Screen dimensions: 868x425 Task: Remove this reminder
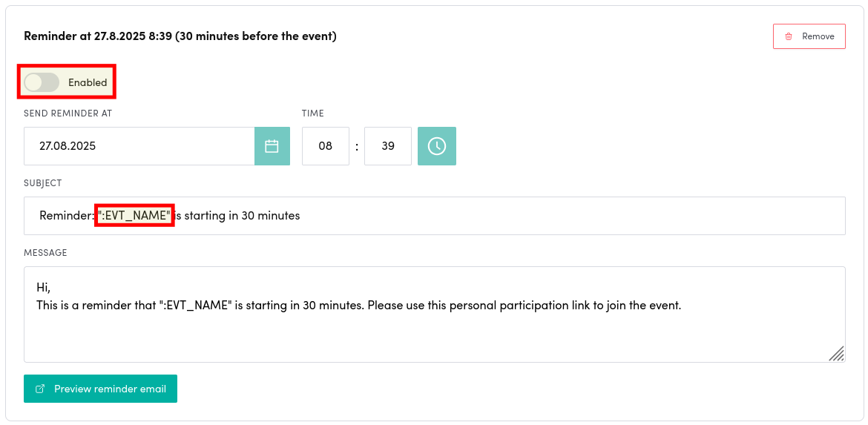809,36
